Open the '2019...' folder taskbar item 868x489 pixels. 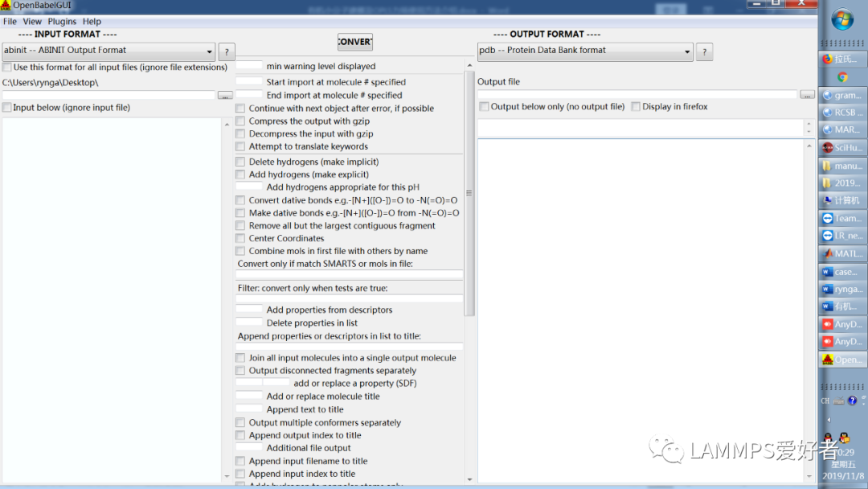(842, 183)
